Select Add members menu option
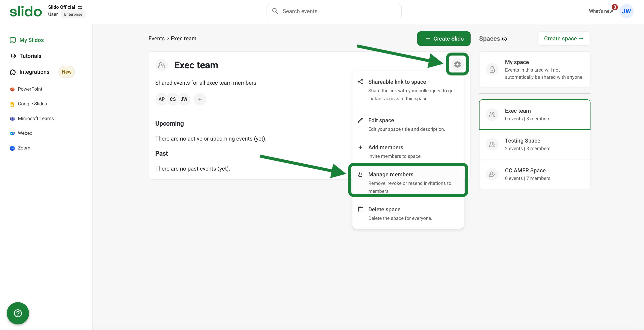The width and height of the screenshot is (644, 330). point(408,151)
